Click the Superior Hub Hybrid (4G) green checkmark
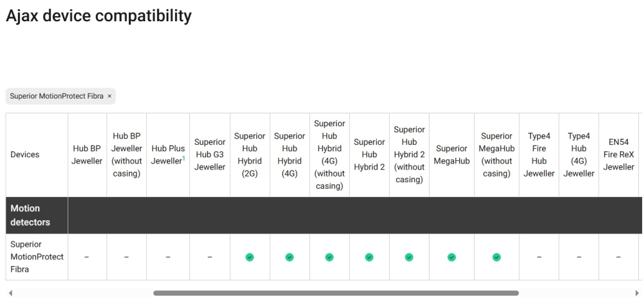This screenshot has width=644, height=304. [x=290, y=257]
